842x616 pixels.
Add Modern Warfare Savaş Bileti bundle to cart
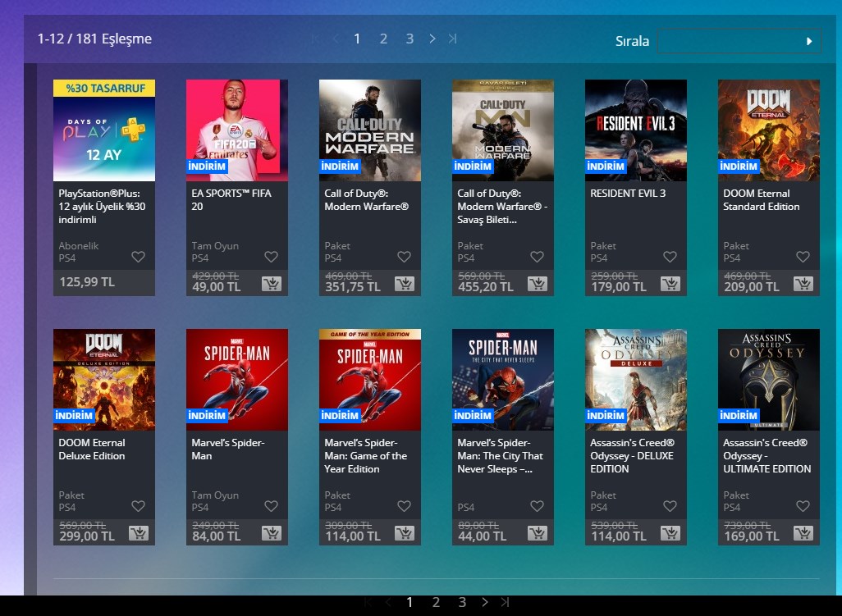pos(538,283)
